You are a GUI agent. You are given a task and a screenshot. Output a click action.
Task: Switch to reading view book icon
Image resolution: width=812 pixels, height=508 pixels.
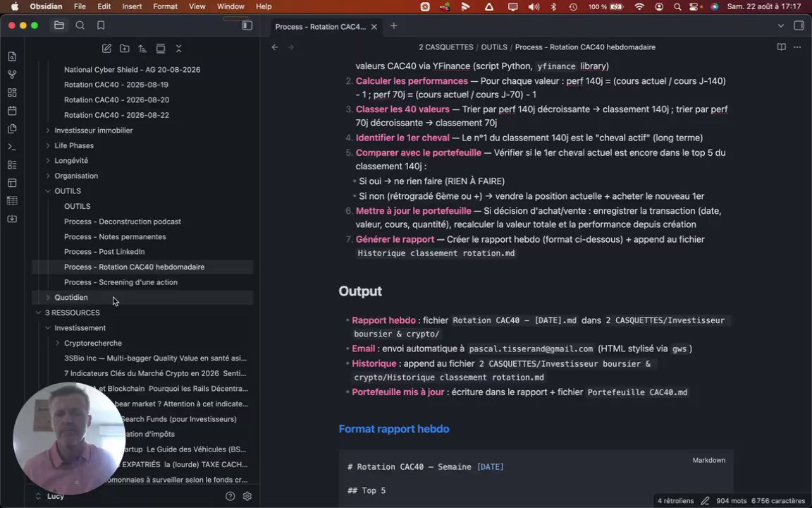782,47
